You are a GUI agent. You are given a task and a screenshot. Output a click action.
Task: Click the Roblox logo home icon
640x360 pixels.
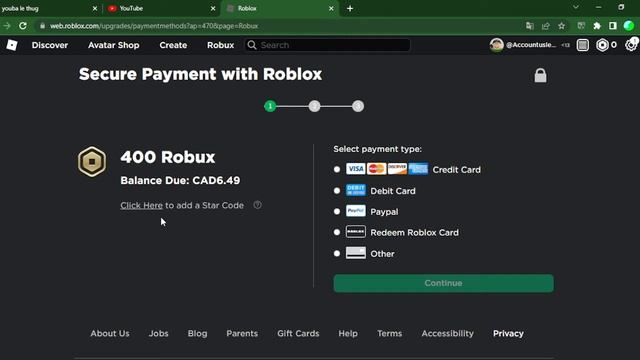pos(12,45)
